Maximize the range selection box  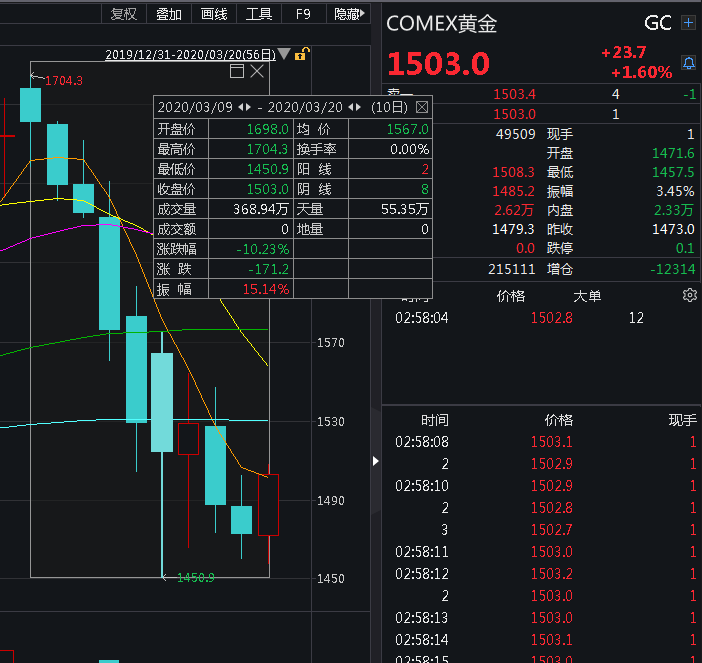237,71
